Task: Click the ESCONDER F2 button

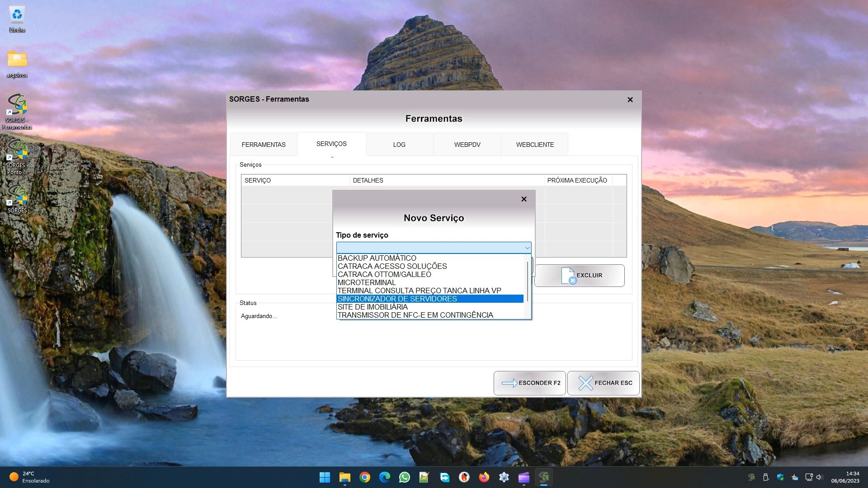Action: click(529, 383)
